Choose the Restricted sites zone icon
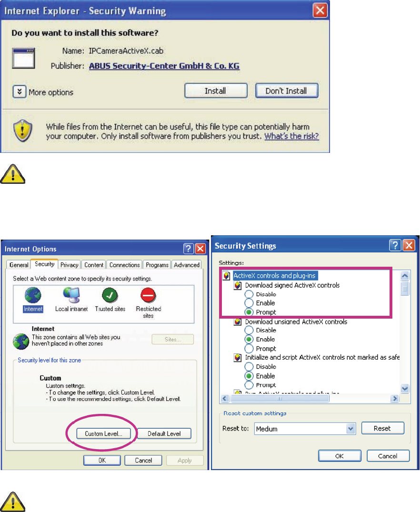Image resolution: width=420 pixels, height=512 pixels. [x=148, y=295]
